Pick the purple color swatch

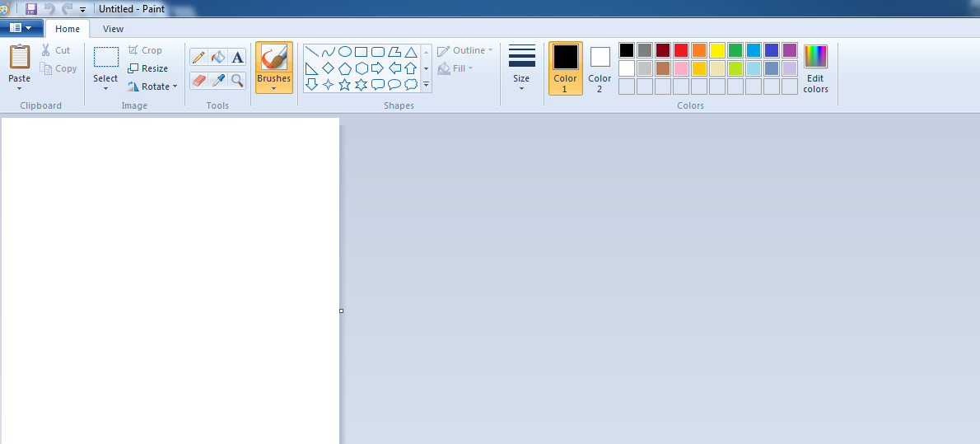click(x=790, y=50)
